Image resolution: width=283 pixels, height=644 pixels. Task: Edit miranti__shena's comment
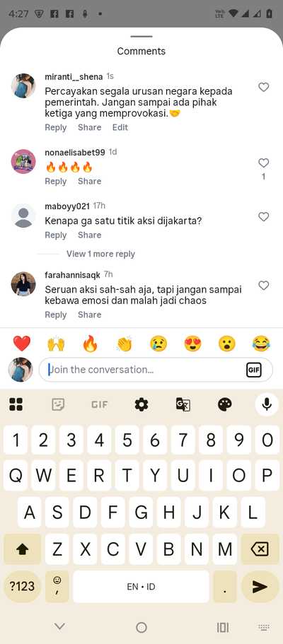tap(120, 127)
